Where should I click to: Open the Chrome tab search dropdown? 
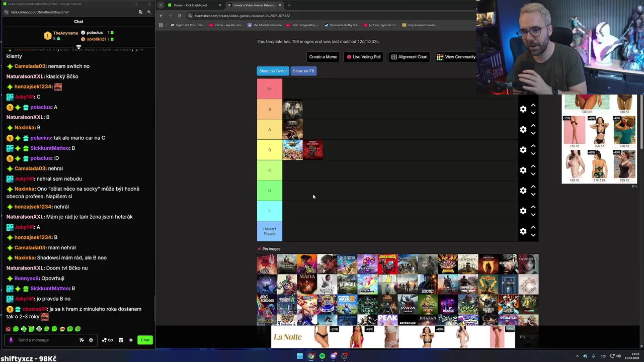160,5
